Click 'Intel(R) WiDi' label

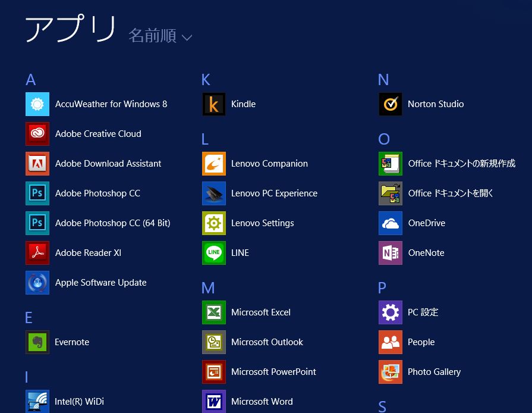pos(79,402)
